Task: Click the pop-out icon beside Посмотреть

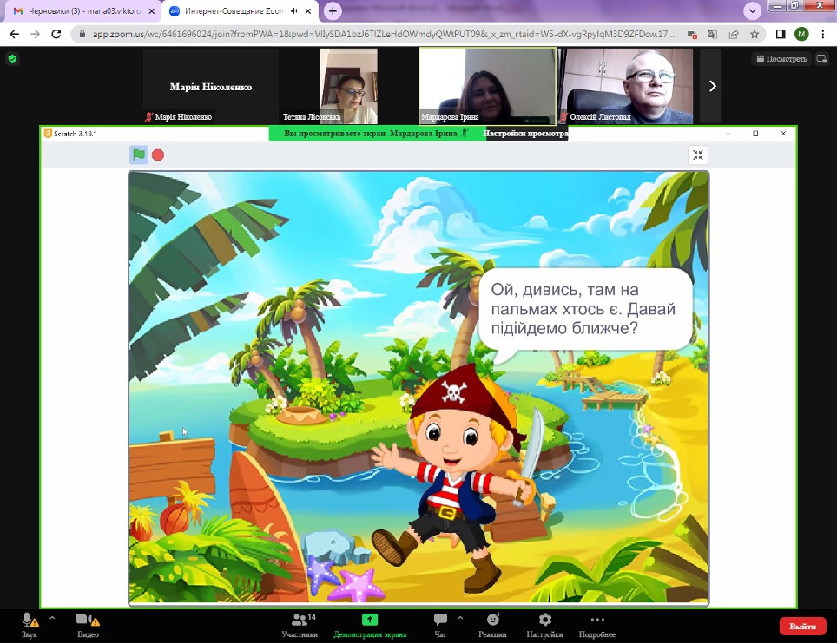Action: [x=822, y=59]
